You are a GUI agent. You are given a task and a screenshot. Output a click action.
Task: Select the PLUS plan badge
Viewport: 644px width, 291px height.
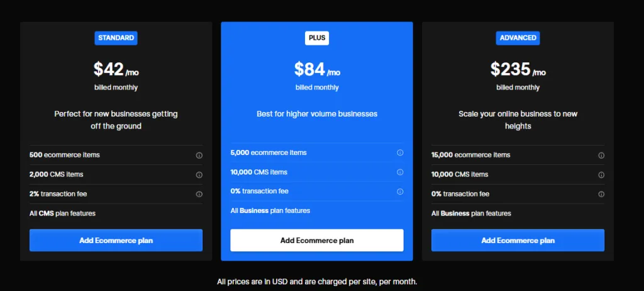tap(317, 38)
